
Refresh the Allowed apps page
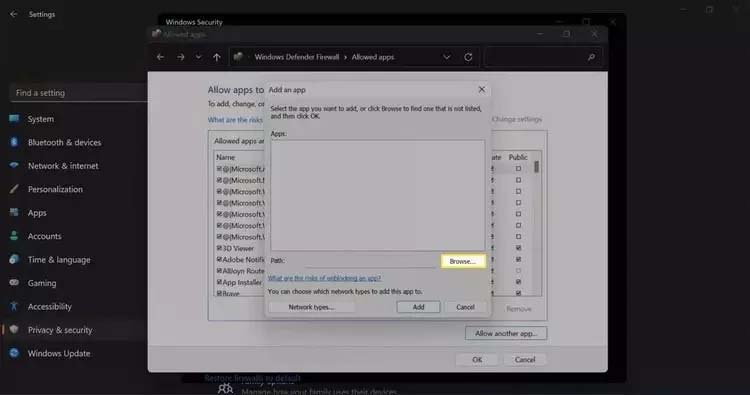[x=468, y=57]
